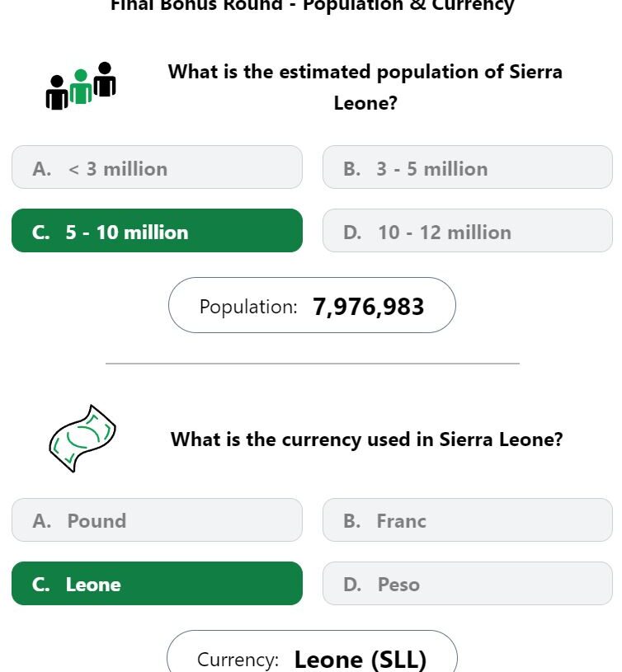Image resolution: width=622 pixels, height=672 pixels.
Task: Click the green person figure in population icon
Action: [81, 87]
